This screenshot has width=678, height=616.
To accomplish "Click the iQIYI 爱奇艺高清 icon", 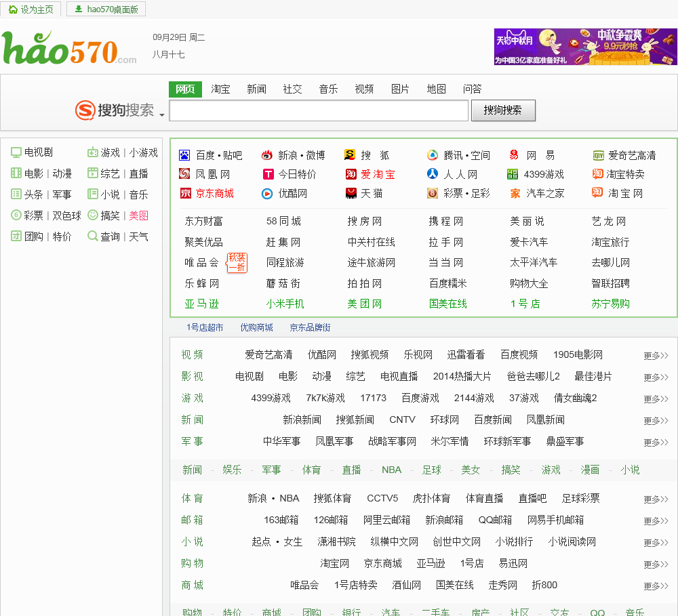I will [x=598, y=155].
